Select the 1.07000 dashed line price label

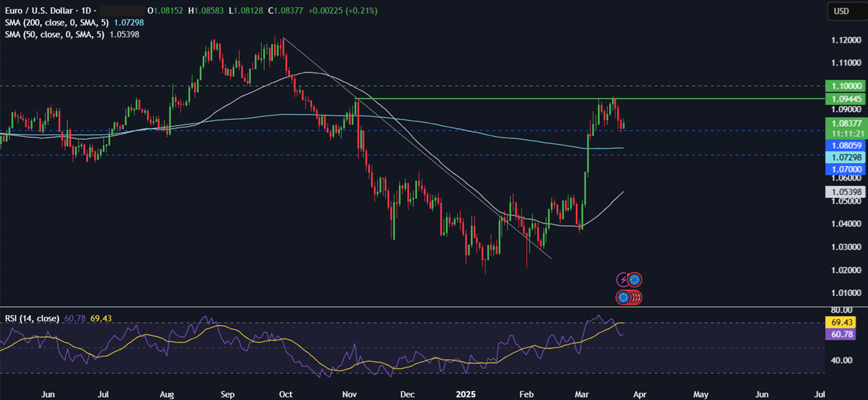coord(847,170)
